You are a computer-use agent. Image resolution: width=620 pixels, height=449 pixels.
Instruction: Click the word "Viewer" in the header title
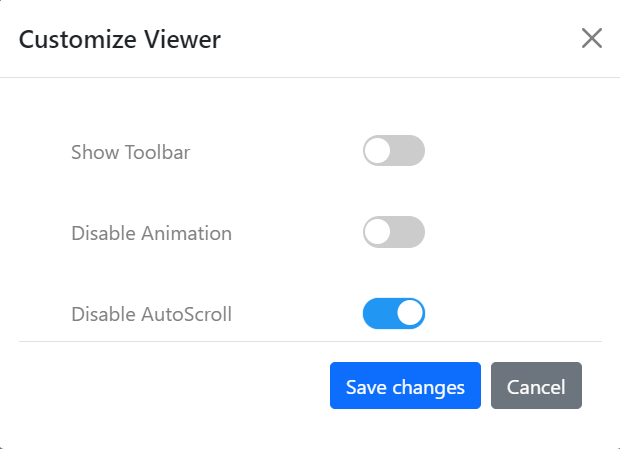[x=181, y=40]
